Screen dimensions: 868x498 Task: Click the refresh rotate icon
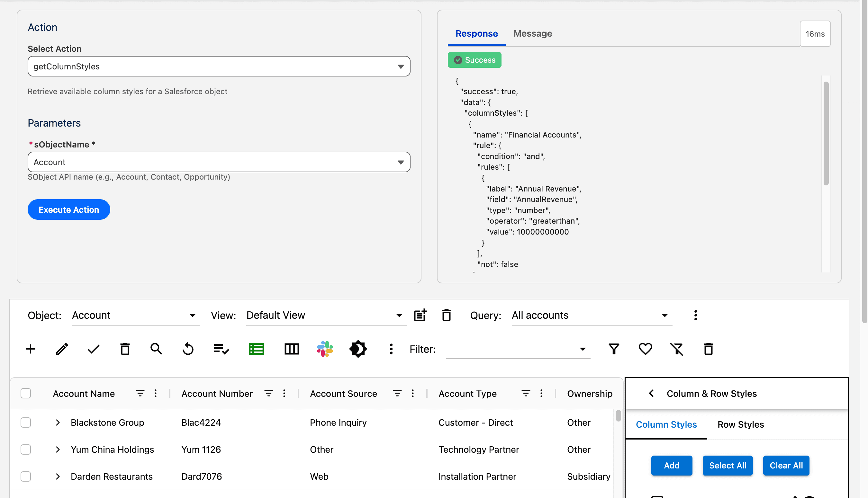pyautogui.click(x=188, y=349)
